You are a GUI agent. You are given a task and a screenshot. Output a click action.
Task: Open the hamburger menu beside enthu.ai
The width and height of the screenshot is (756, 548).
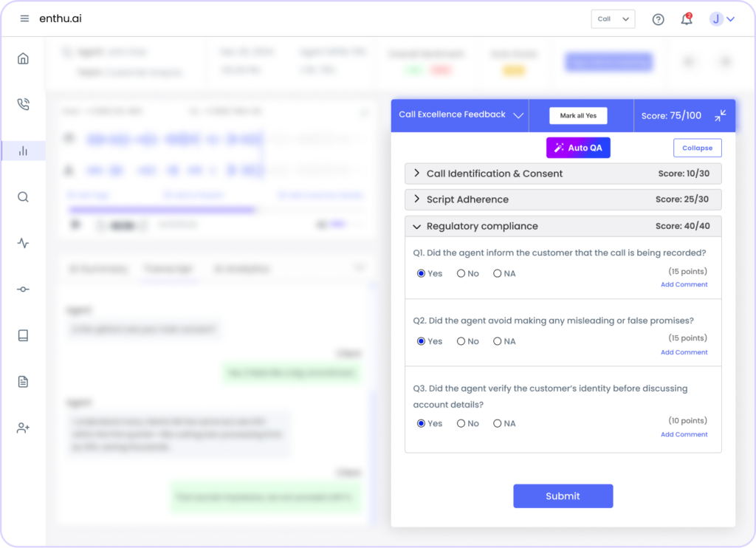pyautogui.click(x=24, y=19)
